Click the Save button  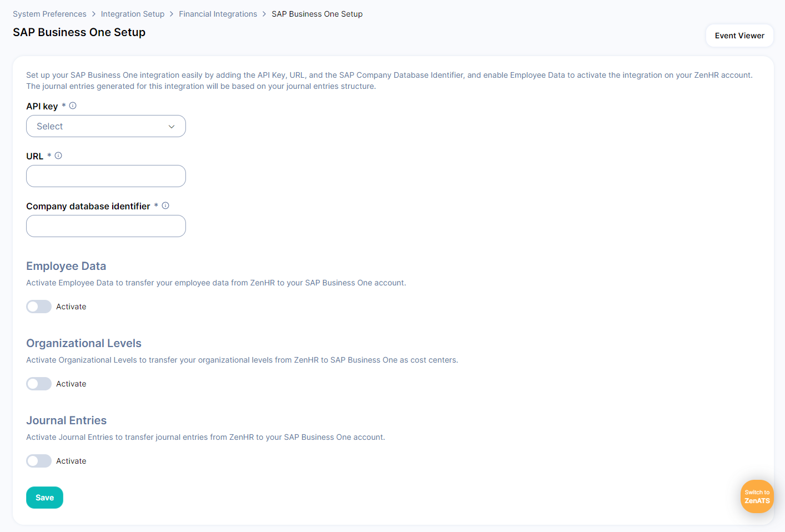point(44,498)
